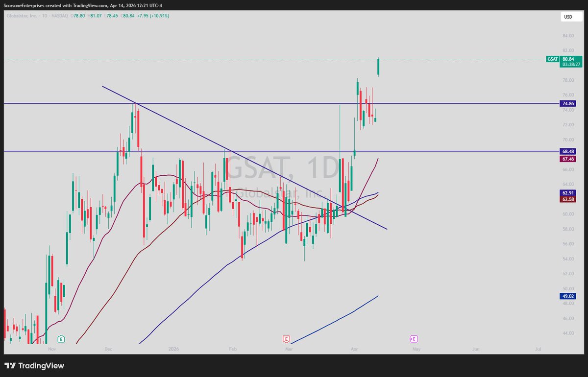This screenshot has width=588, height=377.
Task: Click the Dec label on time axis
Action: 108,349
